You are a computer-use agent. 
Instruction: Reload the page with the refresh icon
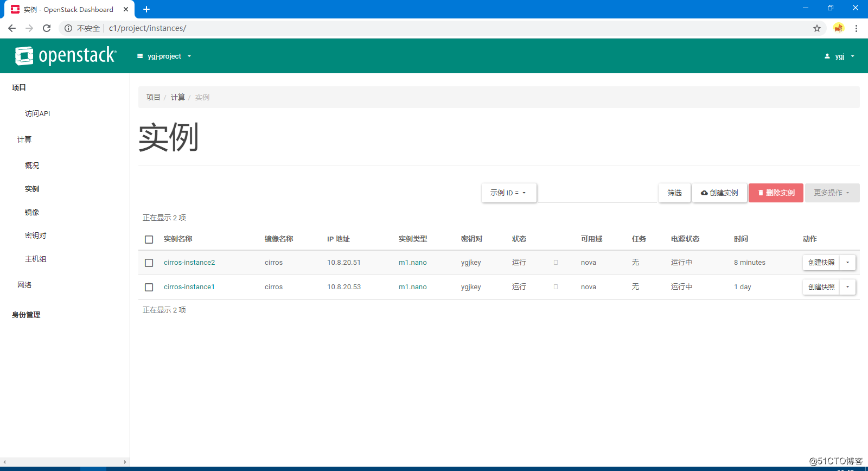pyautogui.click(x=47, y=28)
